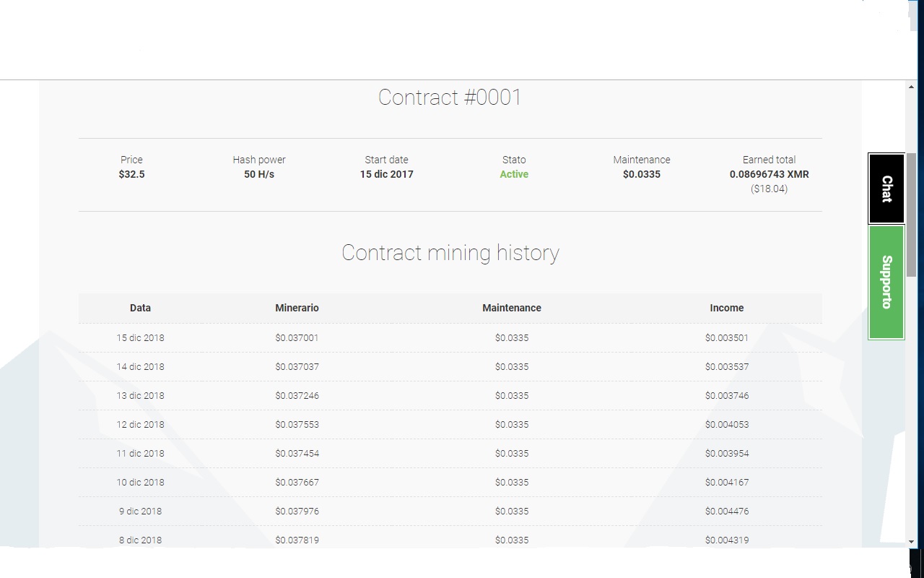Select the Contract #0001 heading
The image size is (924, 578).
coord(450,97)
